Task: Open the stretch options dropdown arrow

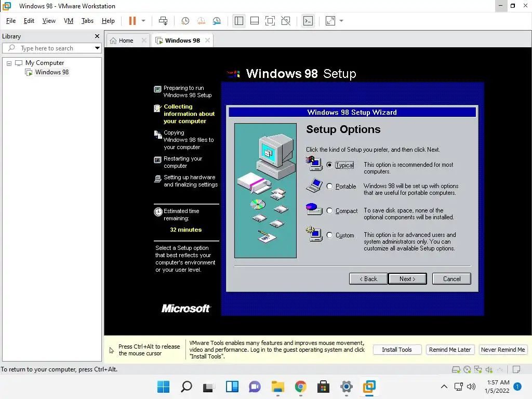Action: point(341,21)
